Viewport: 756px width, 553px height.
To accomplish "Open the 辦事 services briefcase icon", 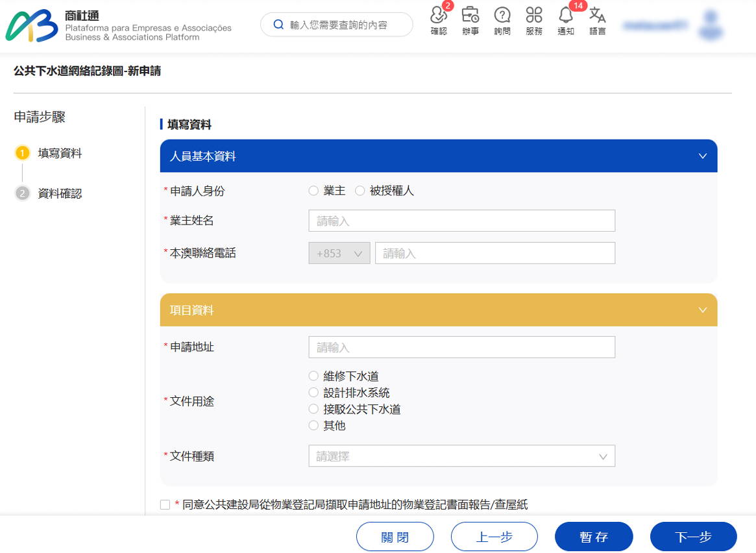I will point(470,16).
